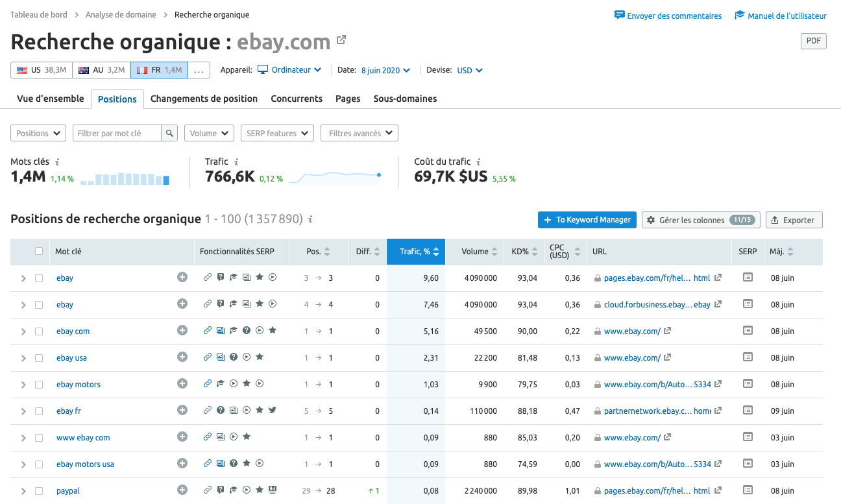Screen dimensions: 841x504
Task: Show more databases with ellipsis button
Action: [x=199, y=70]
